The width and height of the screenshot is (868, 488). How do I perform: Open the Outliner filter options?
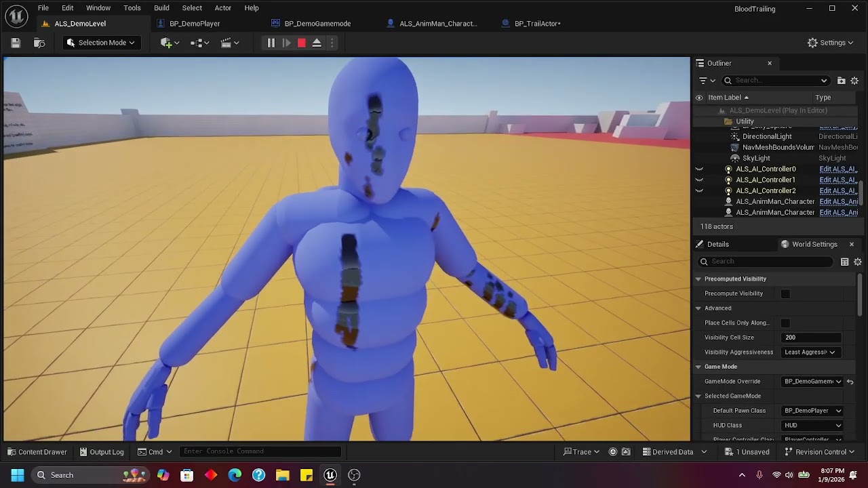[x=707, y=81]
